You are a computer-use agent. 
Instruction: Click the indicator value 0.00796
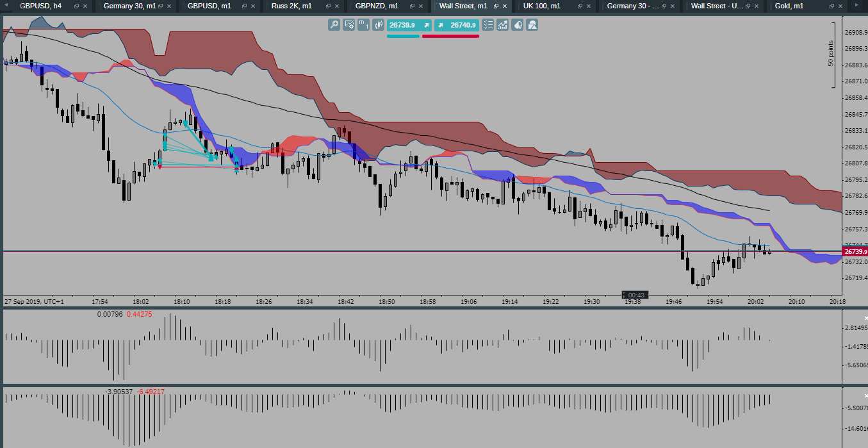point(110,314)
